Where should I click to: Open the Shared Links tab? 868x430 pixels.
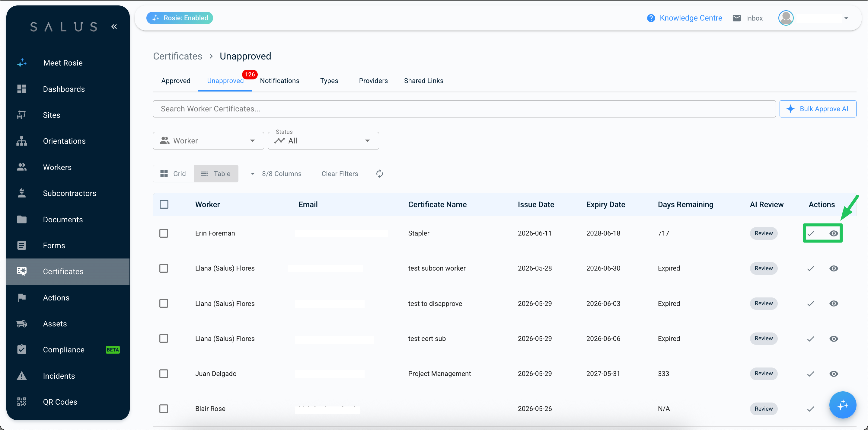tap(423, 81)
